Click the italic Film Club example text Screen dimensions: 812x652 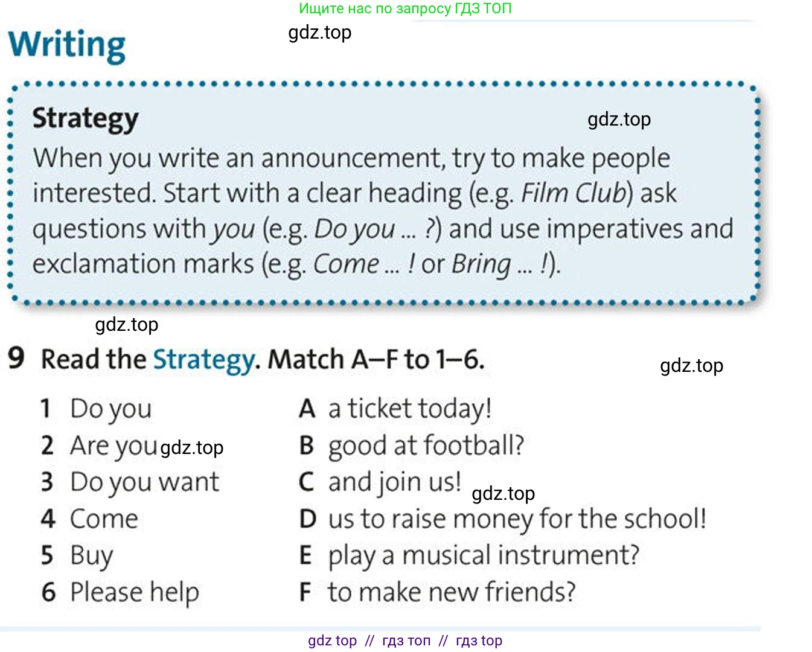573,194
